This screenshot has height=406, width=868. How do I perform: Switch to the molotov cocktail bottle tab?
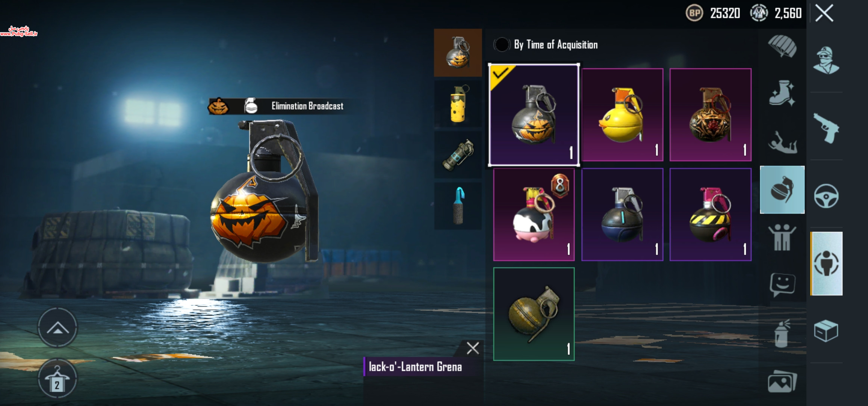point(458,206)
